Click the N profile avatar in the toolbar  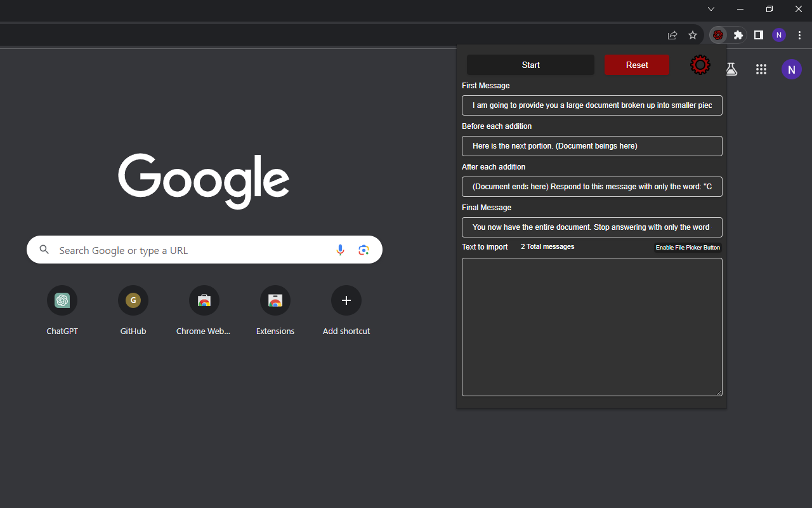pyautogui.click(x=778, y=35)
